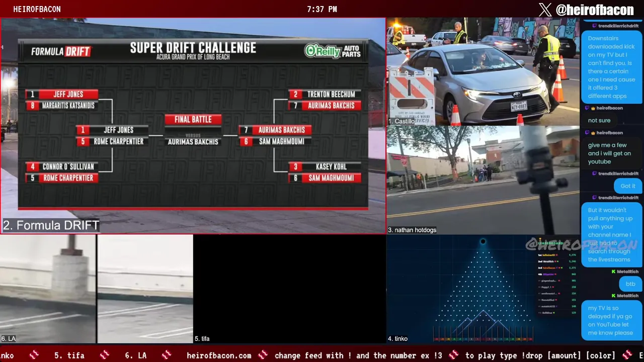Select the LA parking lot feed
The image size is (644, 362).
96,289
